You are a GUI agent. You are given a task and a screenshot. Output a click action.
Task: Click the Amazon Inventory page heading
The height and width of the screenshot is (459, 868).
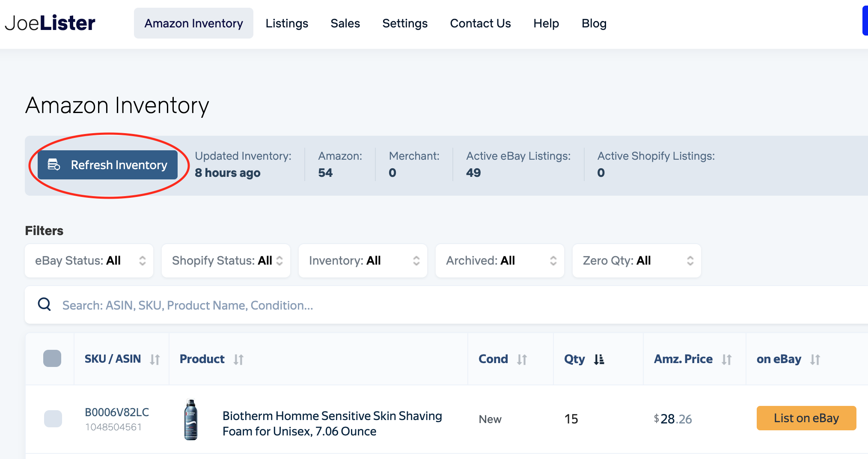click(117, 105)
